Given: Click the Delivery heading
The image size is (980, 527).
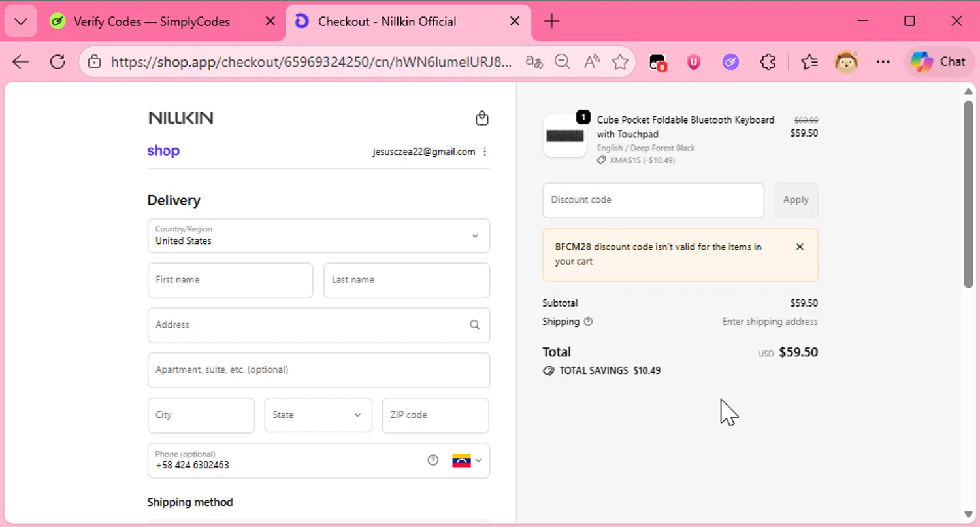Looking at the screenshot, I should click(x=174, y=201).
